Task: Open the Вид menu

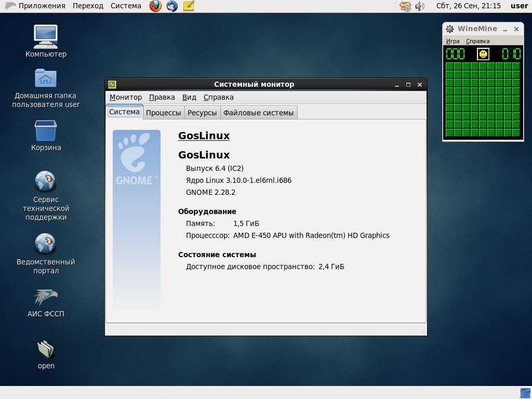Action: point(189,97)
